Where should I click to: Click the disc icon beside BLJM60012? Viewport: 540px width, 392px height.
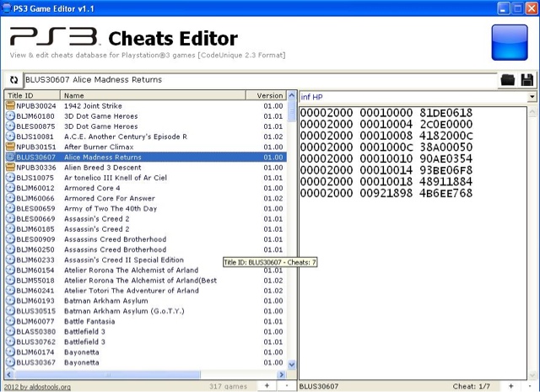(x=11, y=188)
